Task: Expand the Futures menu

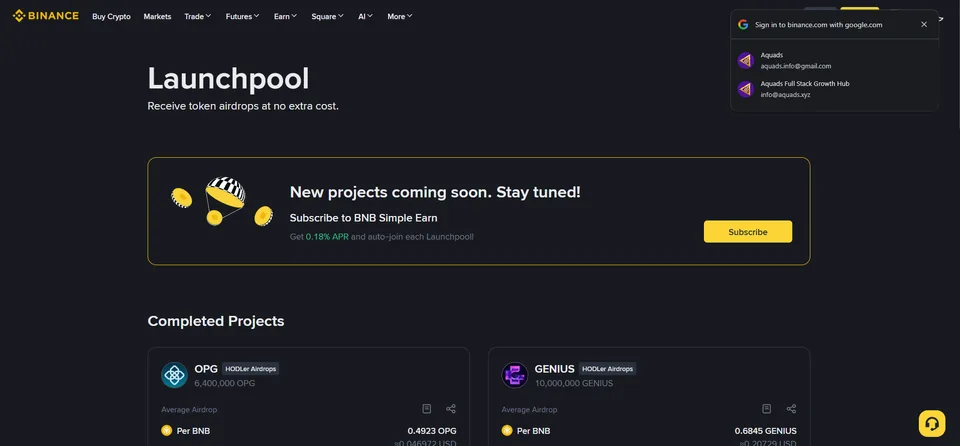Action: tap(242, 17)
